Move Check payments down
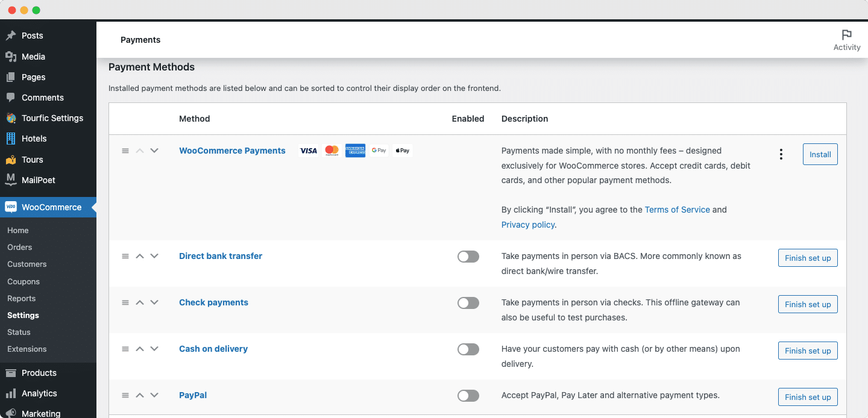The width and height of the screenshot is (868, 418). click(x=154, y=302)
